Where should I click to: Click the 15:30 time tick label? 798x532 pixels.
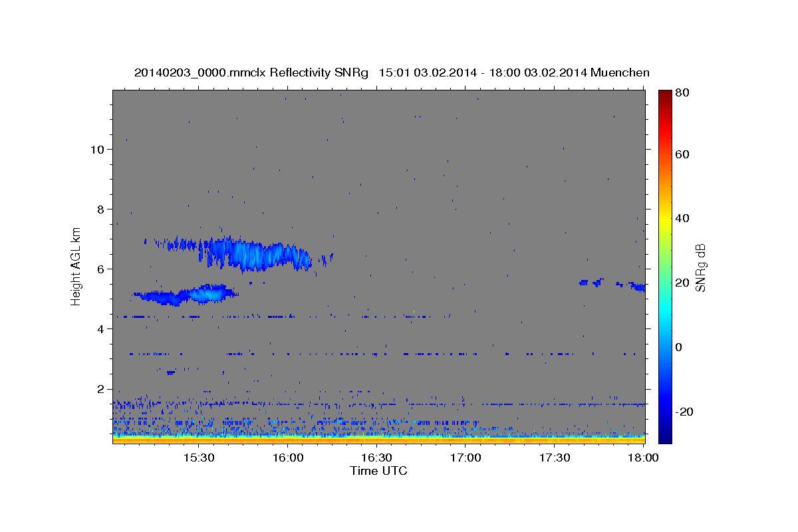coord(198,458)
